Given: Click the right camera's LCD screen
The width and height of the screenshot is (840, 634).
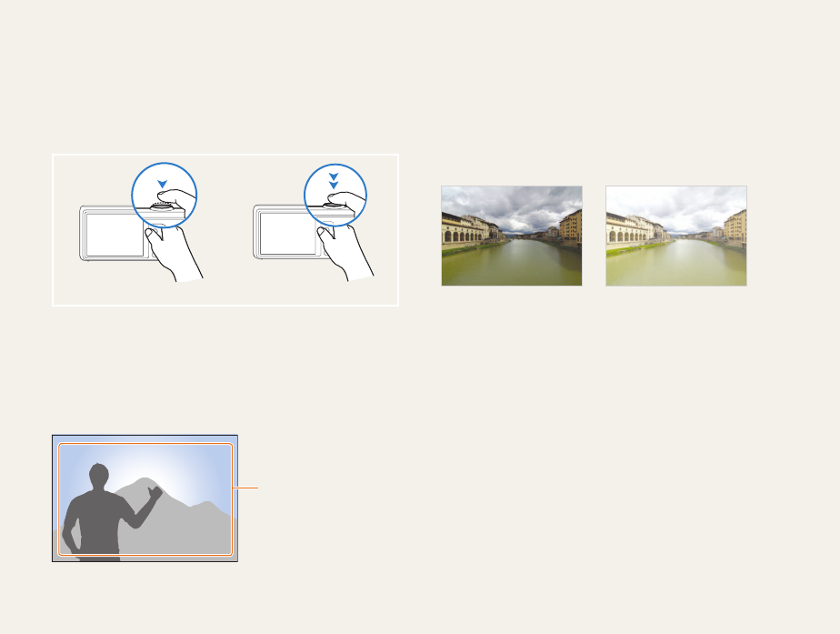Looking at the screenshot, I should pos(287,234).
